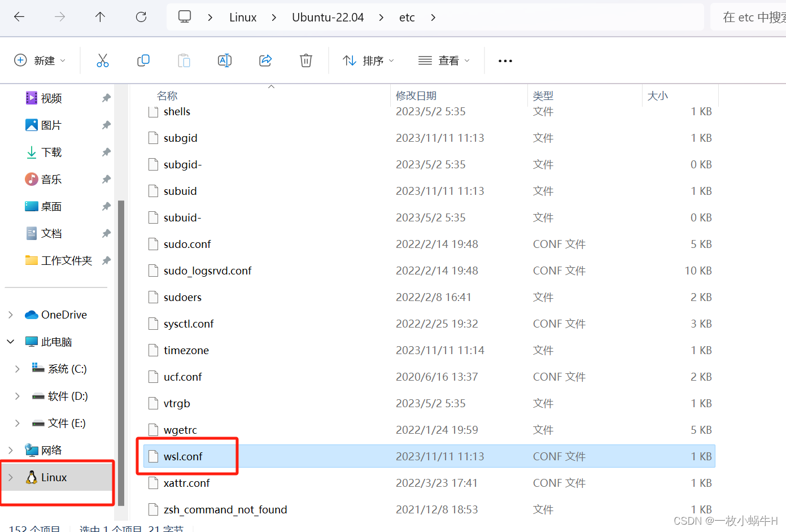Open the 新建 new item dropdown

[40, 60]
